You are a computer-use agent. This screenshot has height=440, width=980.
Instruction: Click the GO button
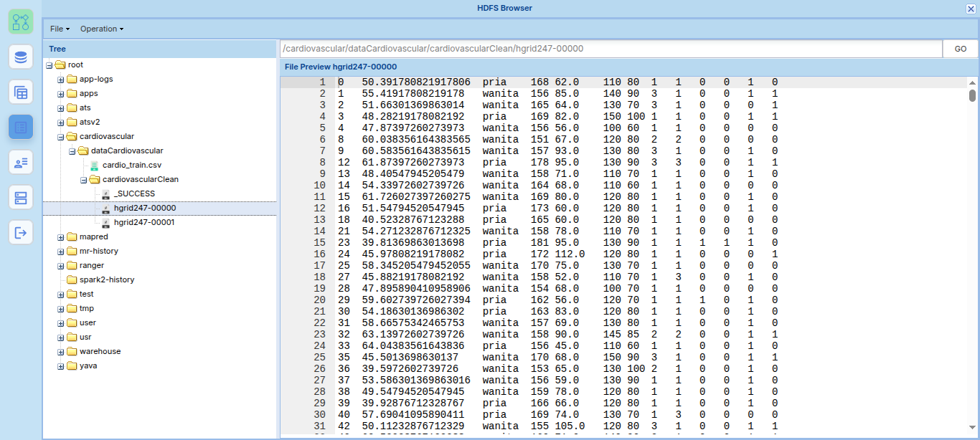click(x=960, y=49)
